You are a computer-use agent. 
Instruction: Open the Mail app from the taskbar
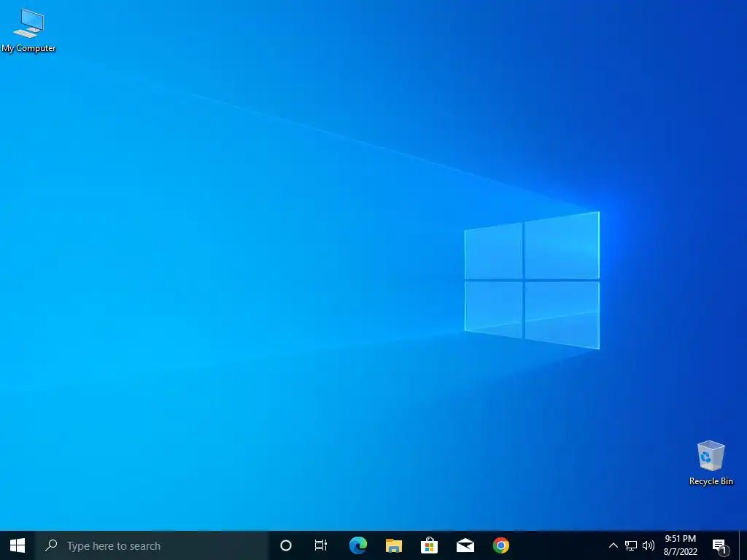[465, 545]
